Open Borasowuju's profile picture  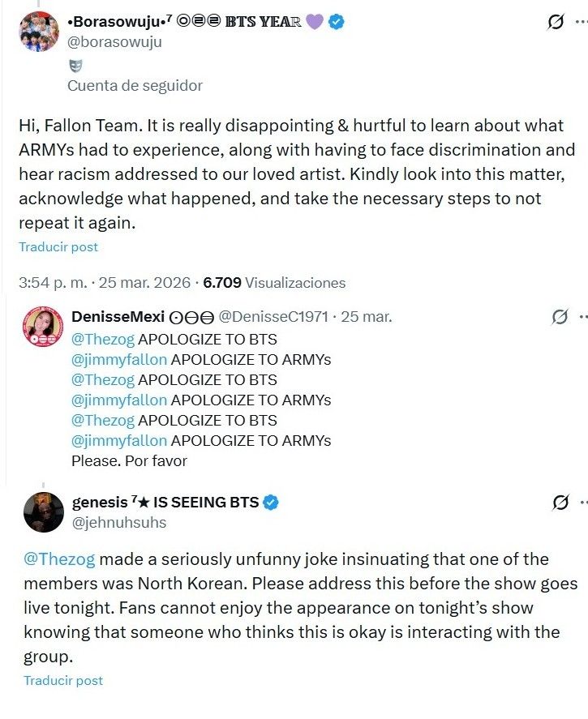39,32
